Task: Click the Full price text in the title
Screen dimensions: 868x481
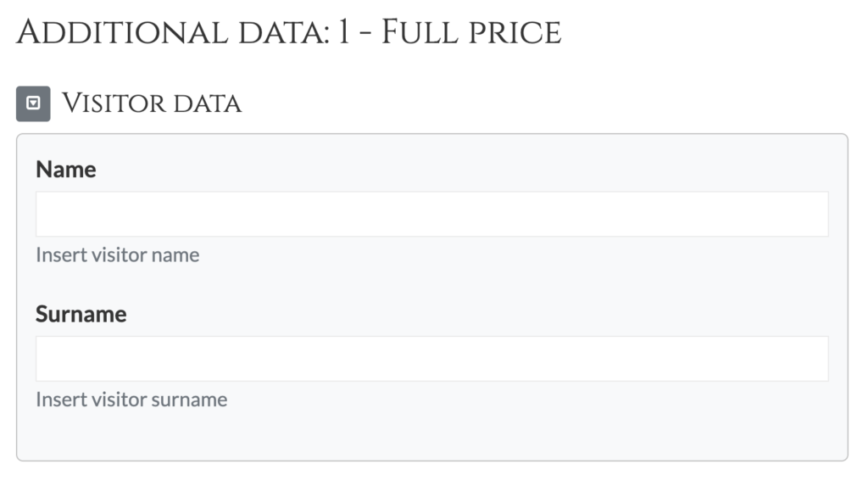Action: tap(471, 33)
